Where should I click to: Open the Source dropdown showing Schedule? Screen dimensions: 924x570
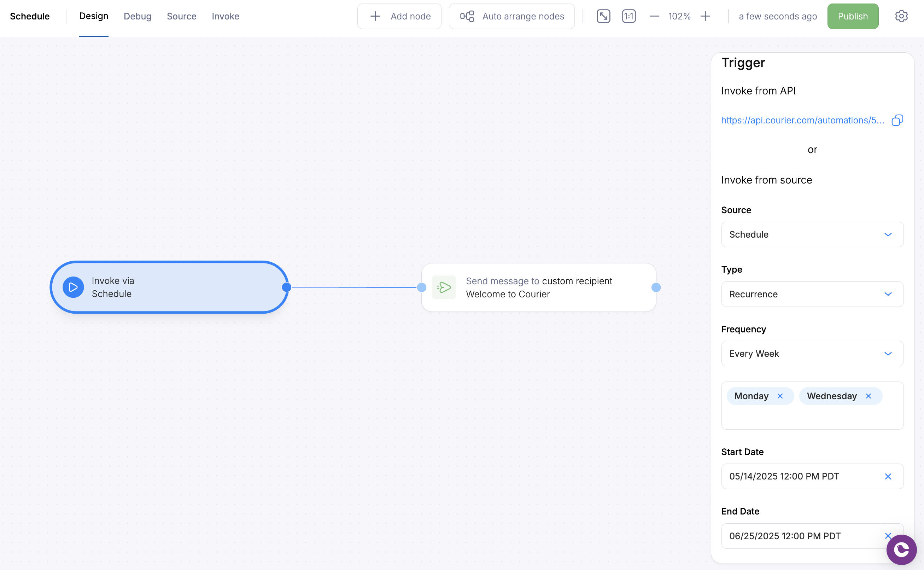(x=812, y=234)
